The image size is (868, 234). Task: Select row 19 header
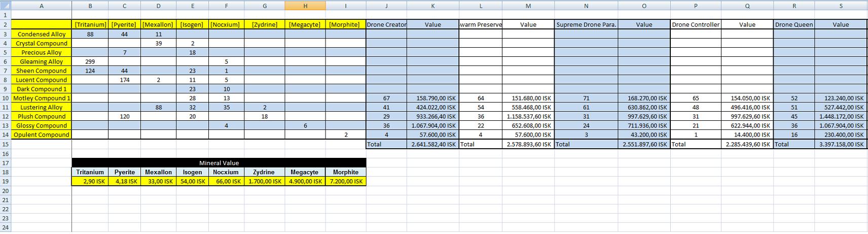[x=6, y=181]
